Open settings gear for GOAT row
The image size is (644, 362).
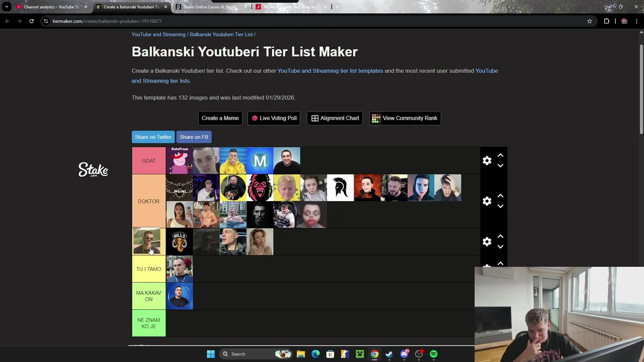tap(487, 161)
